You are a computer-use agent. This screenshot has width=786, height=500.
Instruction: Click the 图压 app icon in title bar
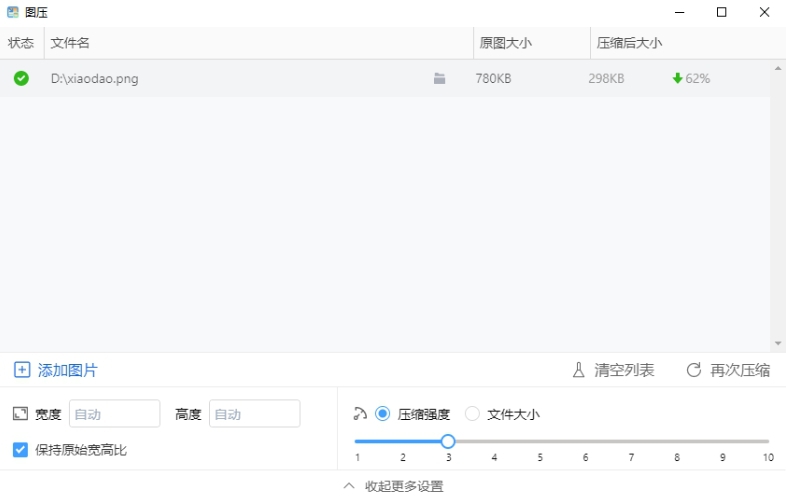point(13,12)
